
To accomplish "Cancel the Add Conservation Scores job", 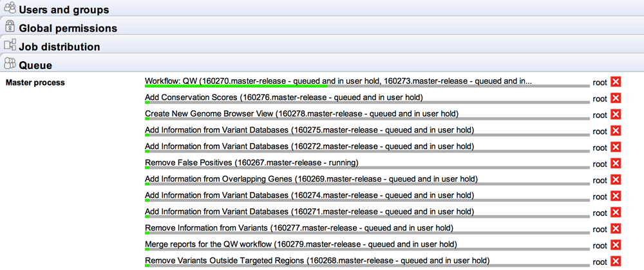I will (x=615, y=98).
